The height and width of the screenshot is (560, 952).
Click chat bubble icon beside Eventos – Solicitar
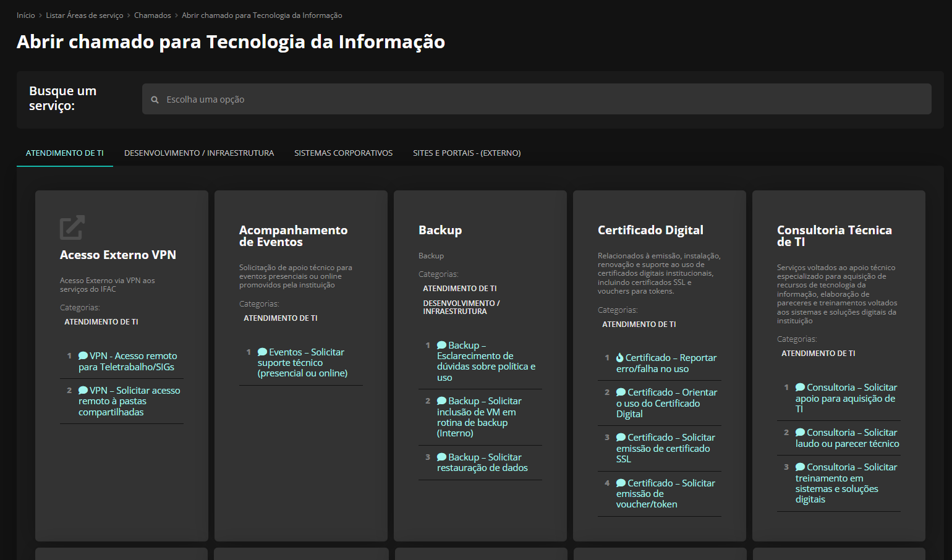(262, 352)
